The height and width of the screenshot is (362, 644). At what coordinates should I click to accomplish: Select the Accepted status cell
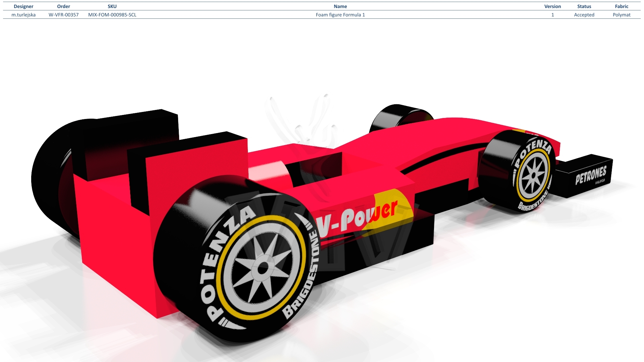584,15
